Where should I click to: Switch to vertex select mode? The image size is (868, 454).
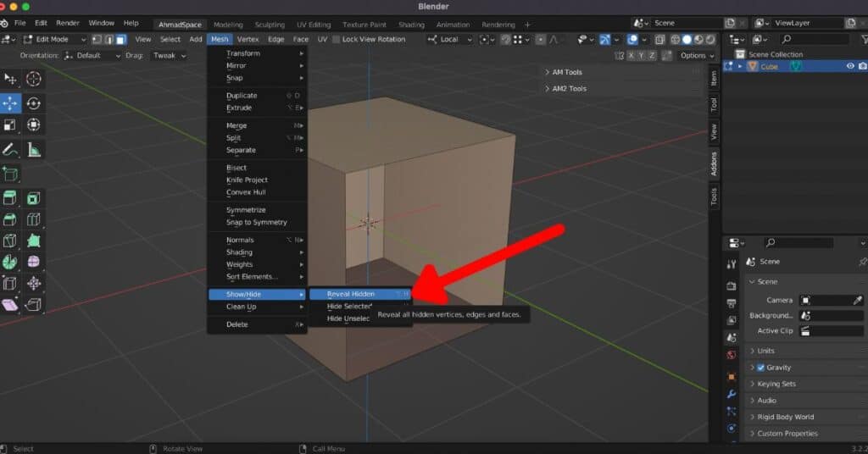pyautogui.click(x=97, y=39)
